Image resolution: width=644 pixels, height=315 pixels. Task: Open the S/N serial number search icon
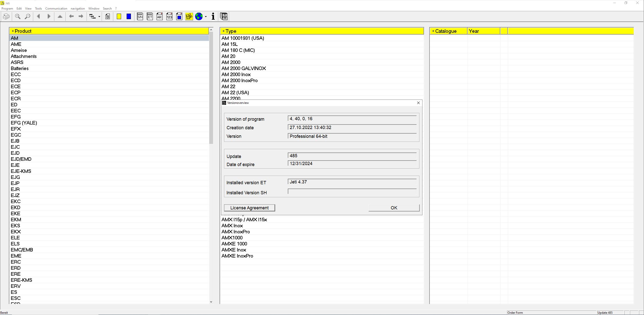pyautogui.click(x=140, y=17)
